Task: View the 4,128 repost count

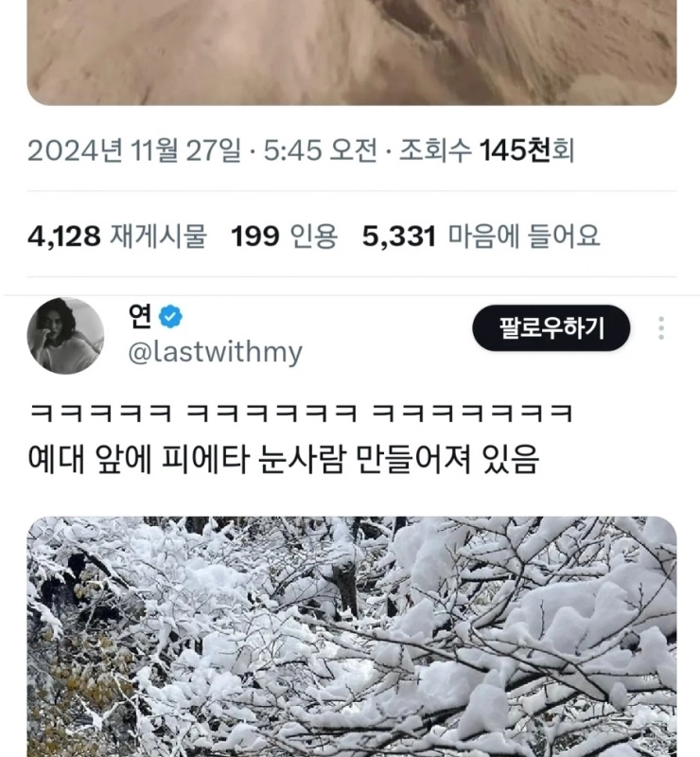Action: tap(64, 237)
